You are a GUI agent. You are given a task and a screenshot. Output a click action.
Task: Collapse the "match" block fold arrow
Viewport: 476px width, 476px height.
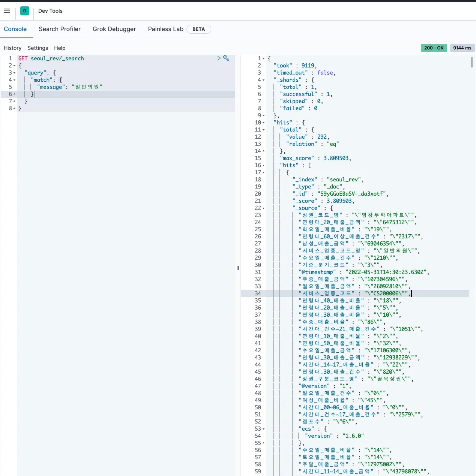coord(15,80)
